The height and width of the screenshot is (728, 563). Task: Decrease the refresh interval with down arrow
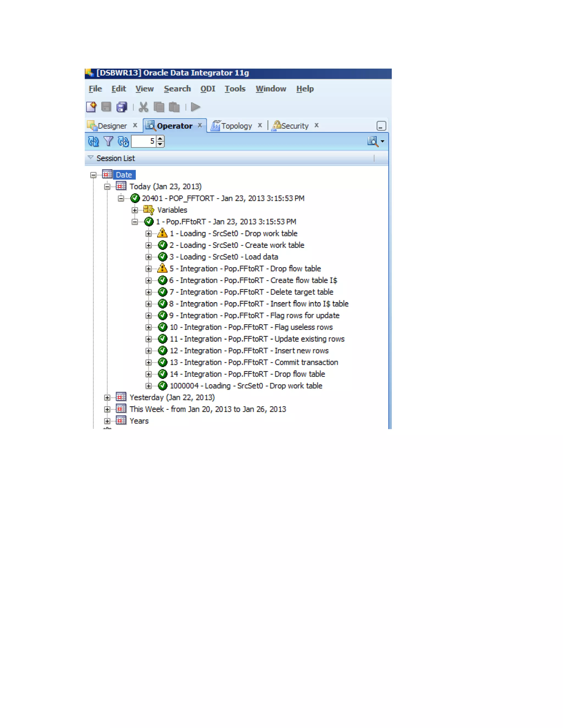[x=161, y=144]
